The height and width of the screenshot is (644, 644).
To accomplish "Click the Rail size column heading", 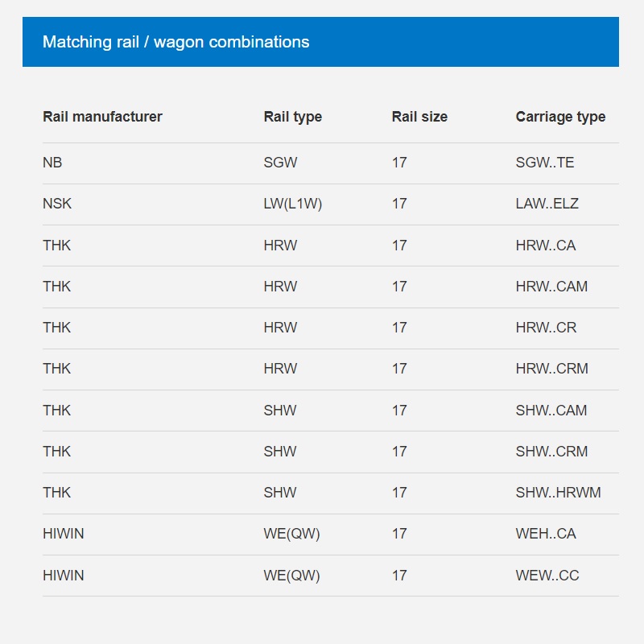I will [419, 117].
